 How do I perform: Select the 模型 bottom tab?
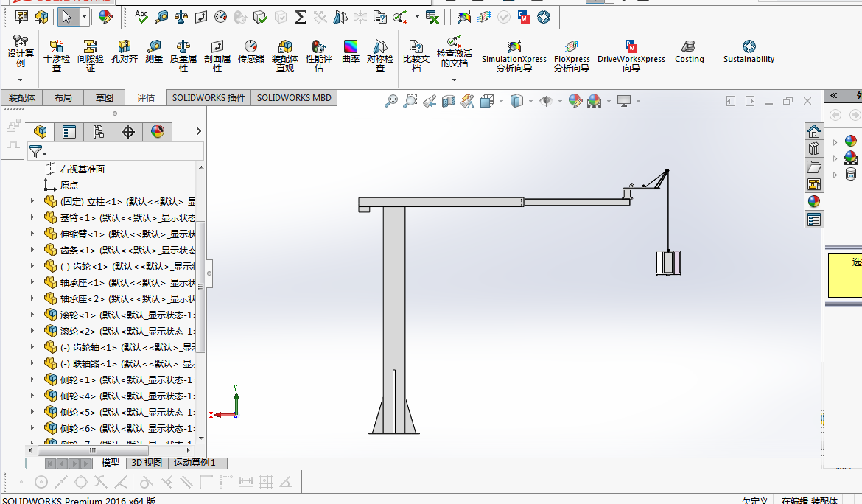click(110, 463)
